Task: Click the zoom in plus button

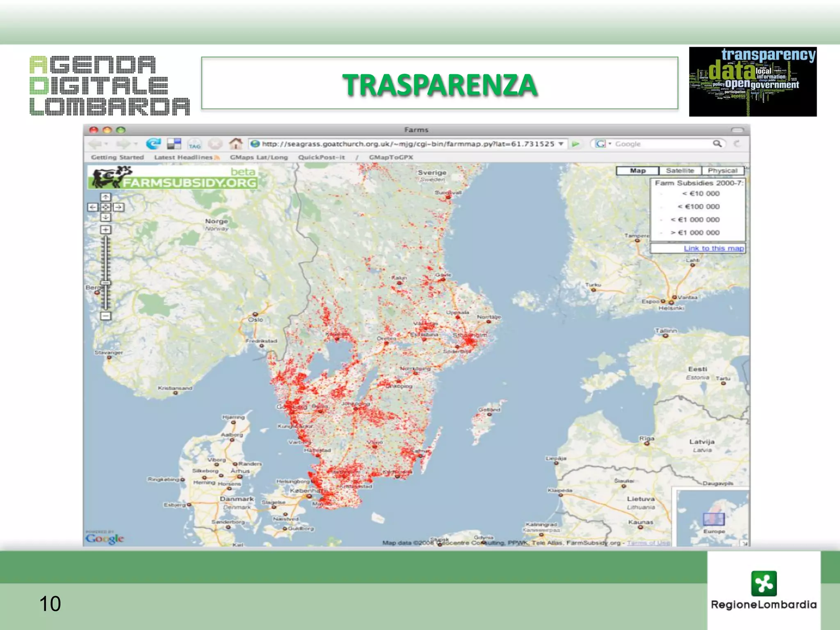Action: [x=106, y=230]
